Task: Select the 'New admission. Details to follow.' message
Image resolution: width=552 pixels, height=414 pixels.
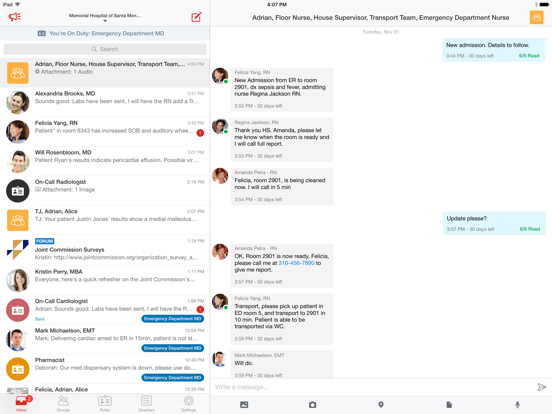Action: click(x=494, y=50)
